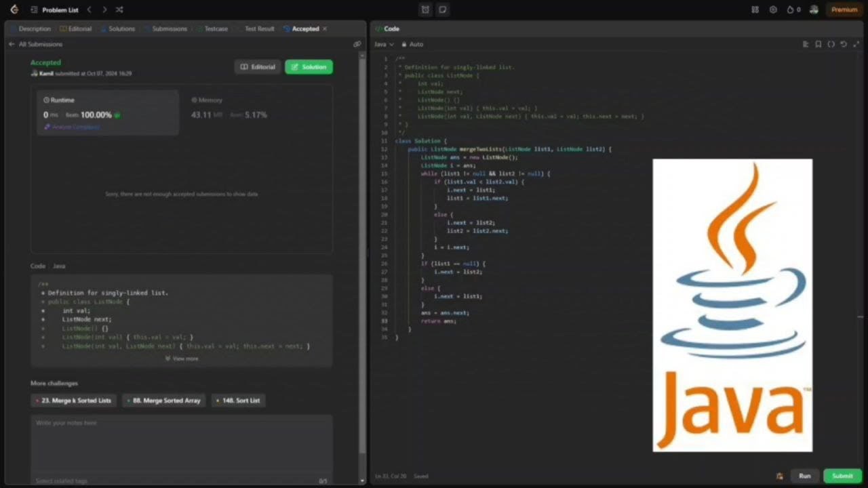Click the format code icon
The width and height of the screenshot is (868, 488).
coord(806,44)
